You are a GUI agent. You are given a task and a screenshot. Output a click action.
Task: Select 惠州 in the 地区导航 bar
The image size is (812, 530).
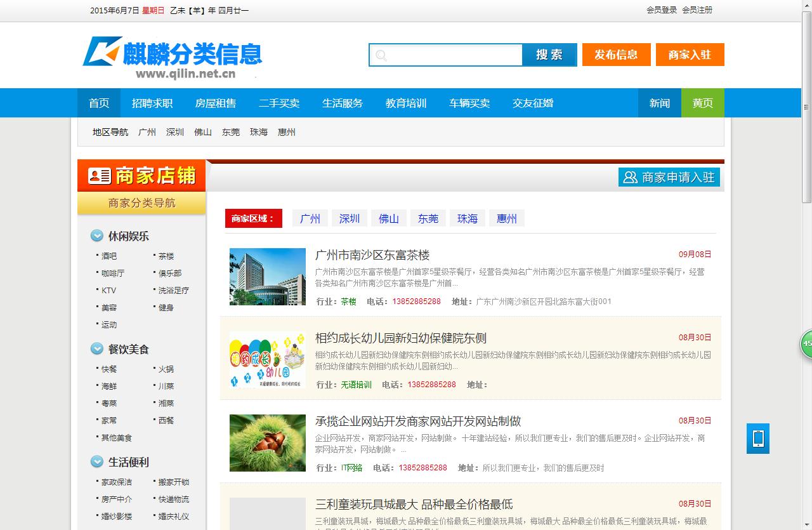287,132
